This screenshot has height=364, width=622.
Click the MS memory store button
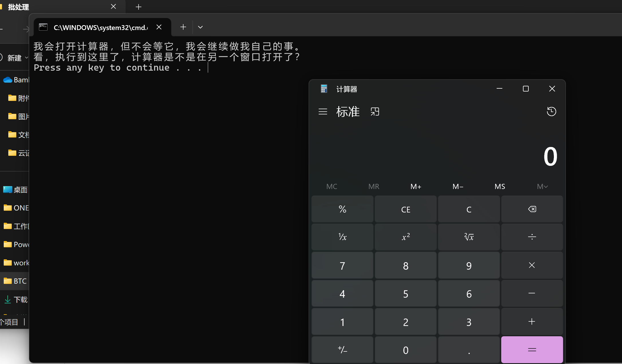coord(500,186)
